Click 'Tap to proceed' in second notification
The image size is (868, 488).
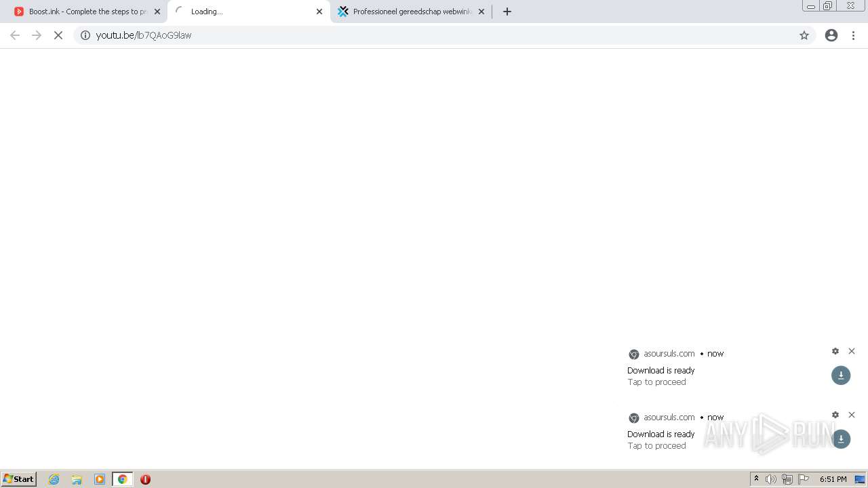point(656,446)
